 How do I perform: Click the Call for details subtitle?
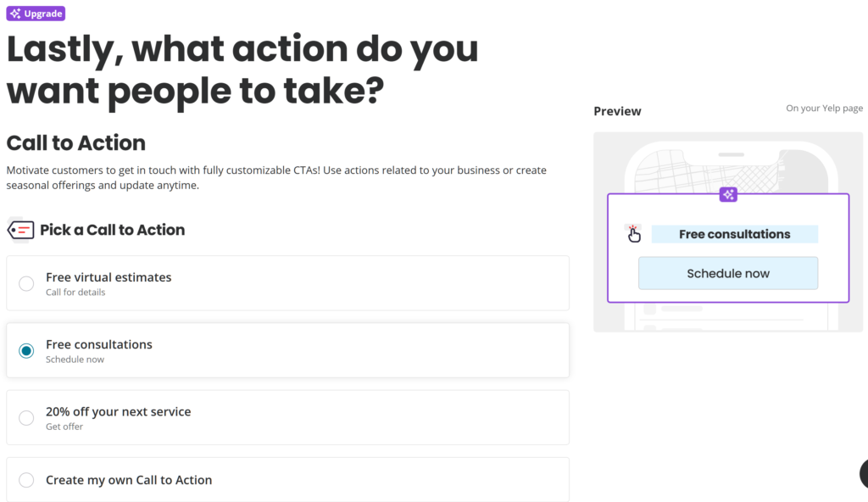coord(75,293)
